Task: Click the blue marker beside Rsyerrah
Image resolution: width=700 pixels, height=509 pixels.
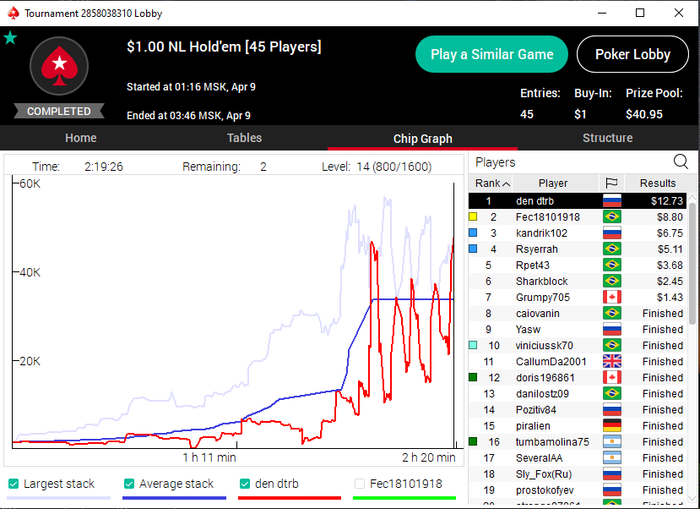Action: (x=473, y=249)
